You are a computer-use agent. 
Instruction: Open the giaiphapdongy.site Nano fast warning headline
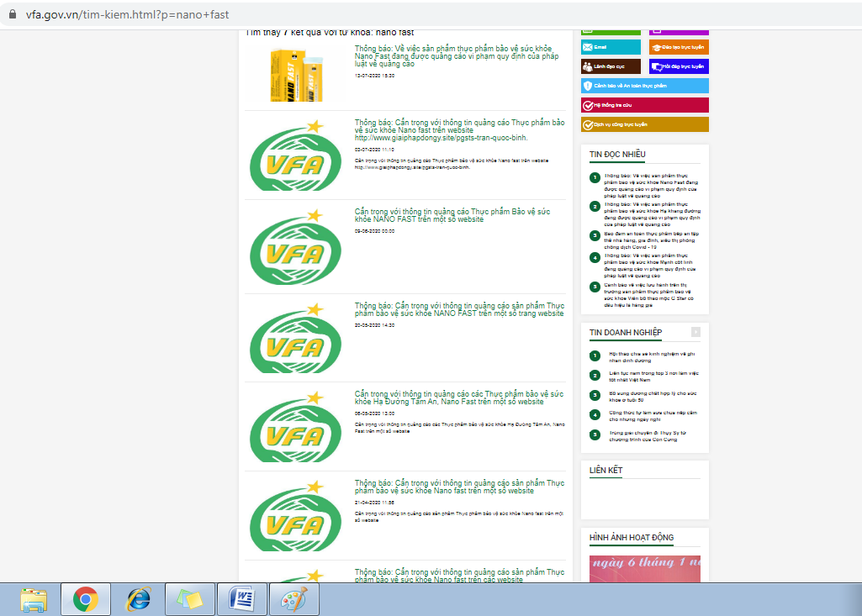[459, 129]
